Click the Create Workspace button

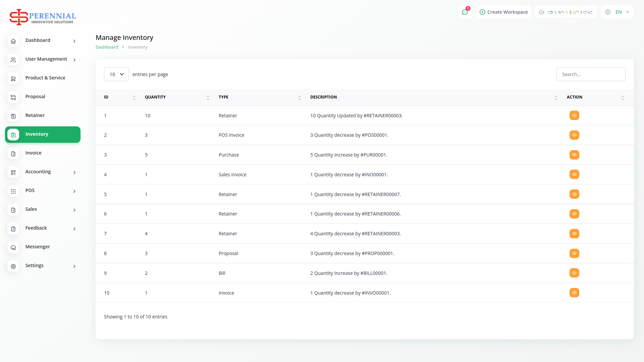point(503,12)
